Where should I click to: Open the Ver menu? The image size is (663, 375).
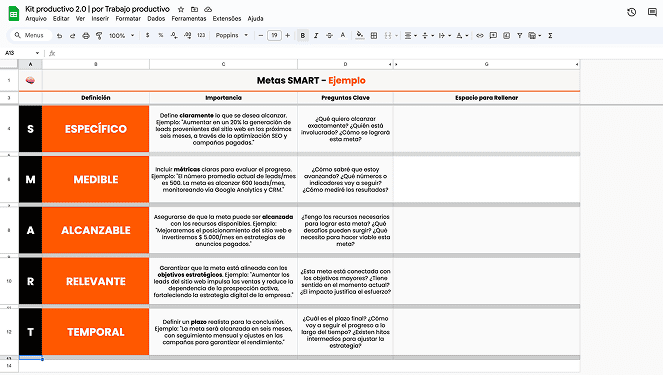point(80,19)
